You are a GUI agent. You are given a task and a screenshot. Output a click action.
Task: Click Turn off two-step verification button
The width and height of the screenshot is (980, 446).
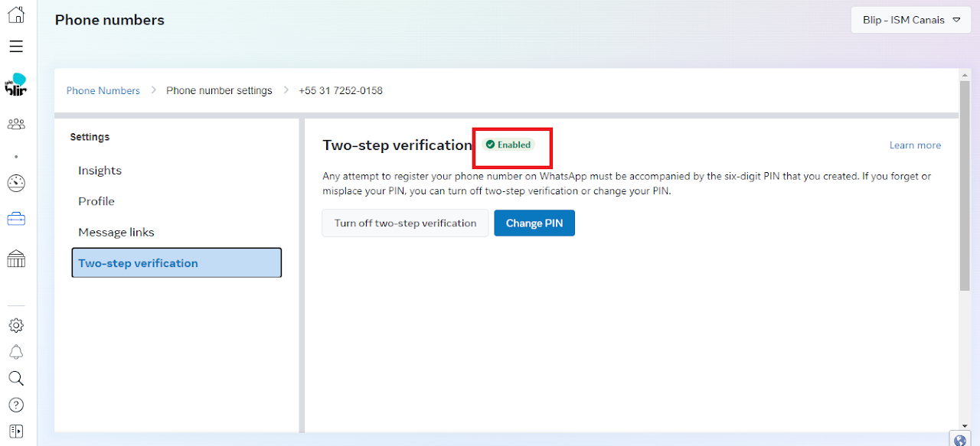click(x=405, y=223)
